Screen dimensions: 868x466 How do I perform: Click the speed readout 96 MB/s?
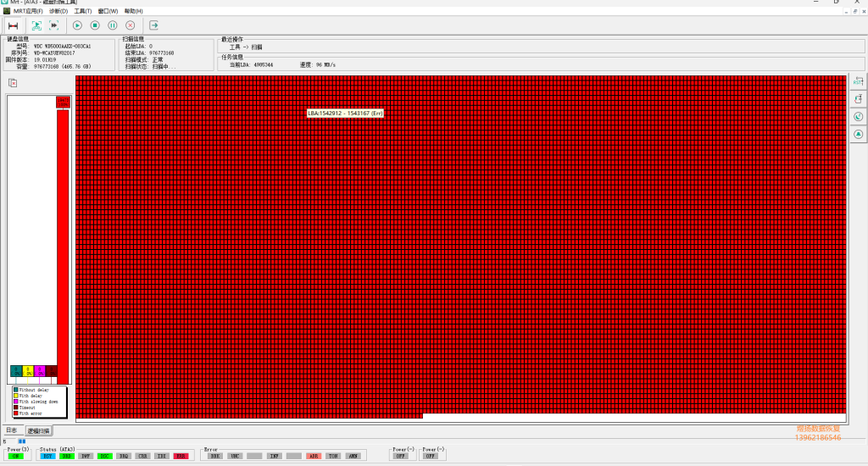point(326,64)
